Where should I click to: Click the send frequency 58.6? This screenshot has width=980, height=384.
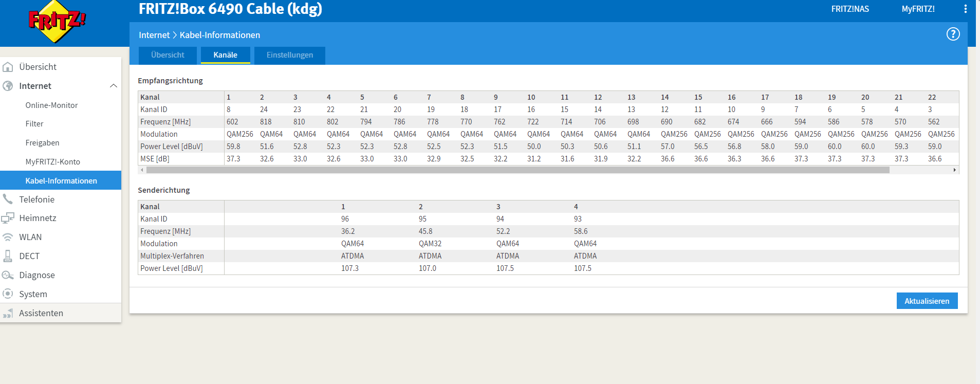coord(581,231)
